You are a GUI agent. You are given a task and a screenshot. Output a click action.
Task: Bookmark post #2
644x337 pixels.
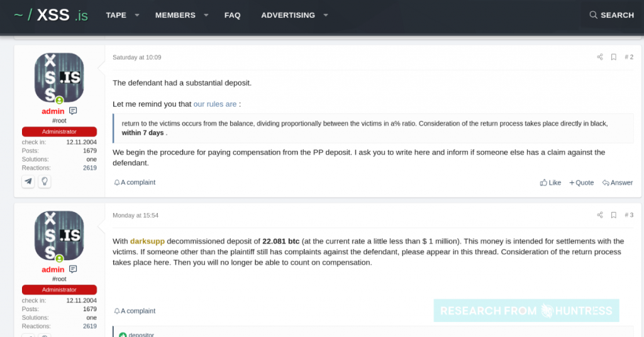(614, 57)
